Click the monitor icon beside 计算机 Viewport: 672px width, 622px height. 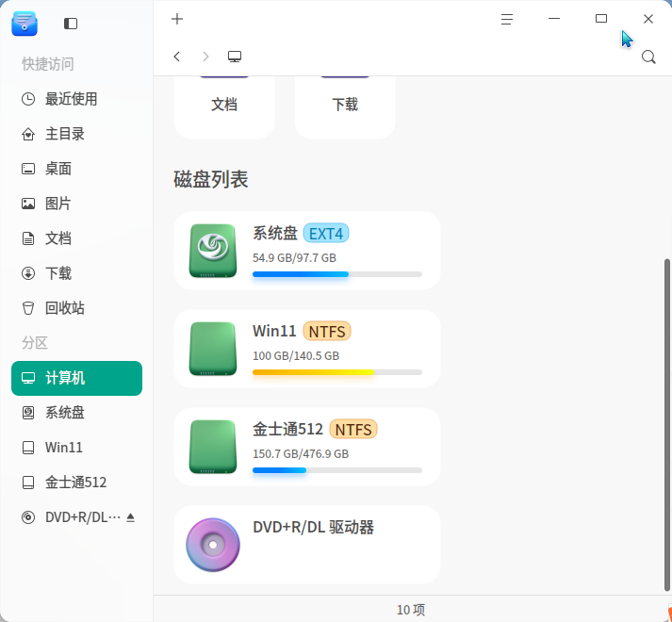point(28,378)
